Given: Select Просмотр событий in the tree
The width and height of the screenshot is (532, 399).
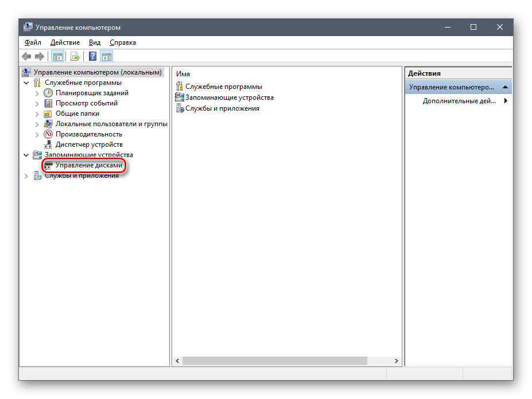Looking at the screenshot, I should (87, 103).
